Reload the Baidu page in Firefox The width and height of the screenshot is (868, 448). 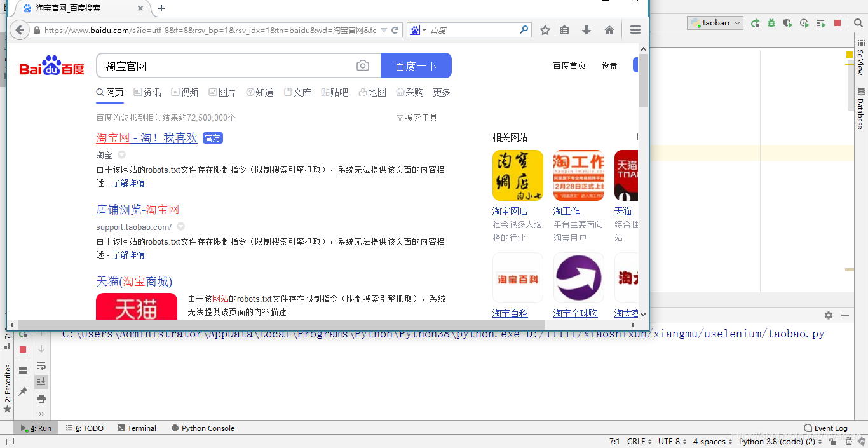pyautogui.click(x=395, y=30)
